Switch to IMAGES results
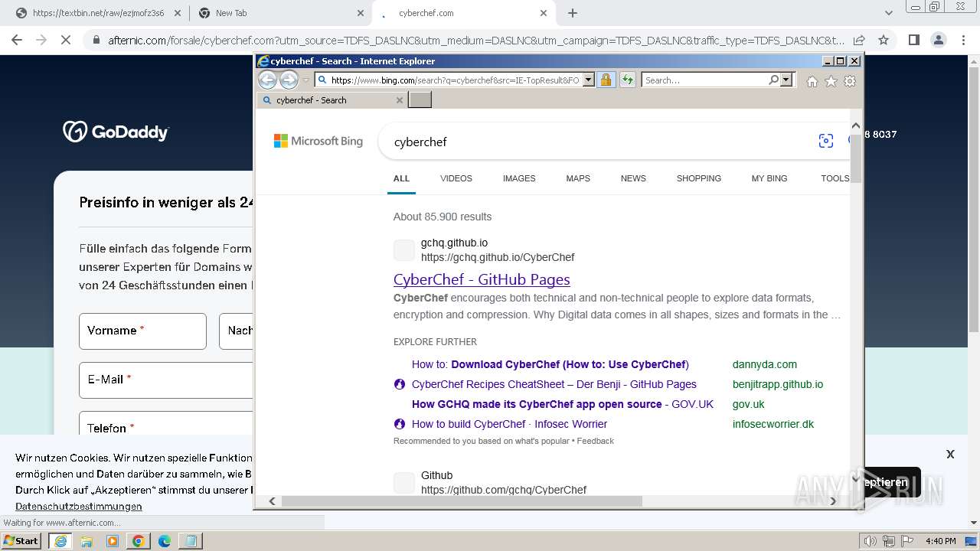This screenshot has width=980, height=551. pyautogui.click(x=519, y=178)
